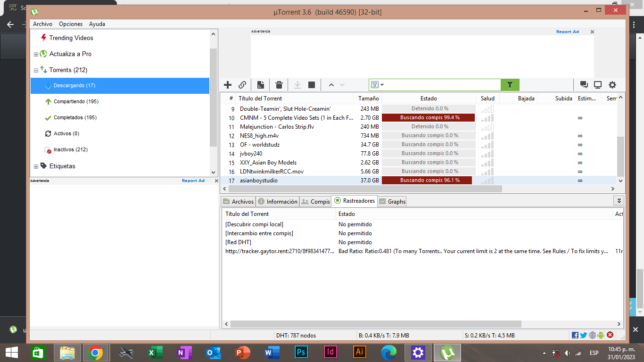Switch to the Compis tab

[x=315, y=201]
